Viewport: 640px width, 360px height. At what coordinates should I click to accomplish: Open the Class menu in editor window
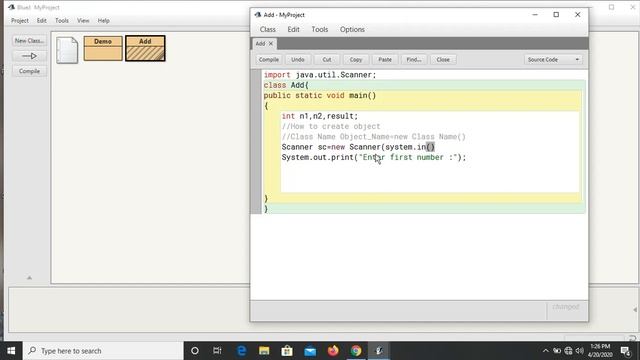pos(267,29)
